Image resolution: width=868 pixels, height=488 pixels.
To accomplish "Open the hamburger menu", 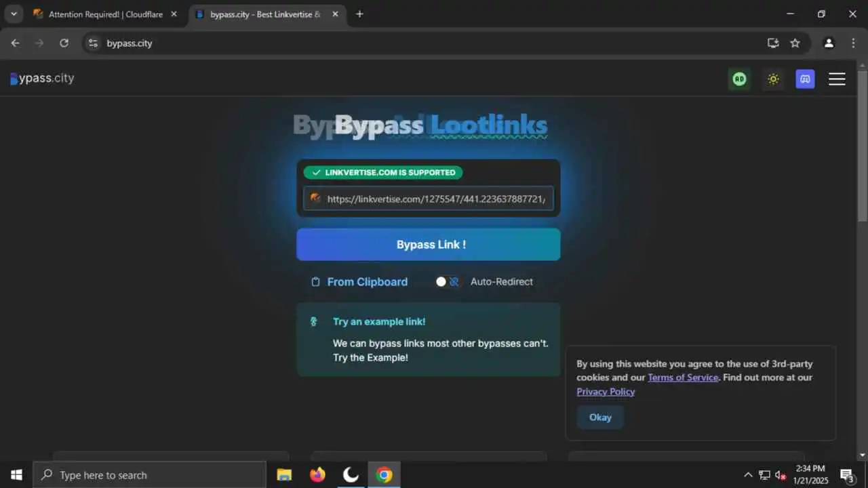I will pyautogui.click(x=837, y=79).
